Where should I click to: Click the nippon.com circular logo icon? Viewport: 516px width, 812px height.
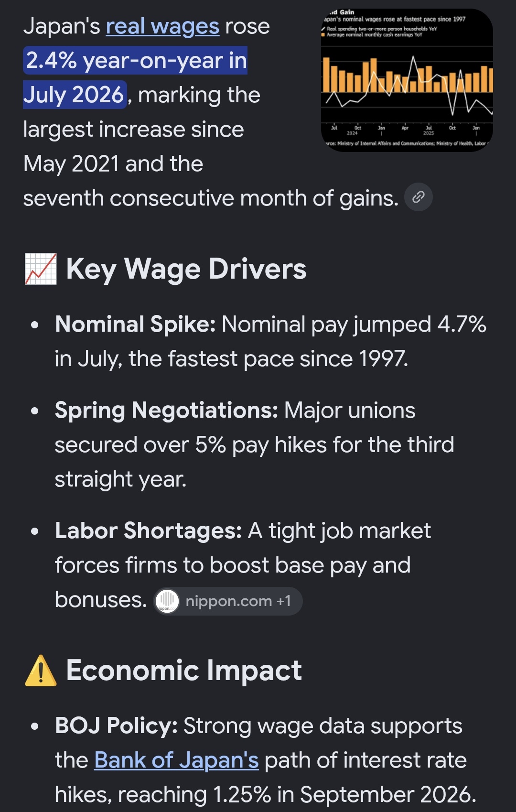[x=167, y=601]
